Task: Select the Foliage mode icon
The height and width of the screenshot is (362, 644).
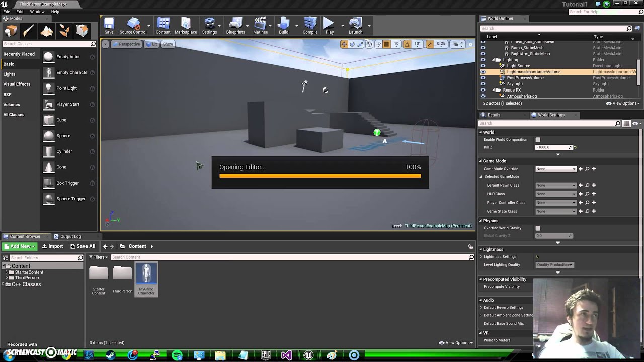Action: tap(64, 31)
